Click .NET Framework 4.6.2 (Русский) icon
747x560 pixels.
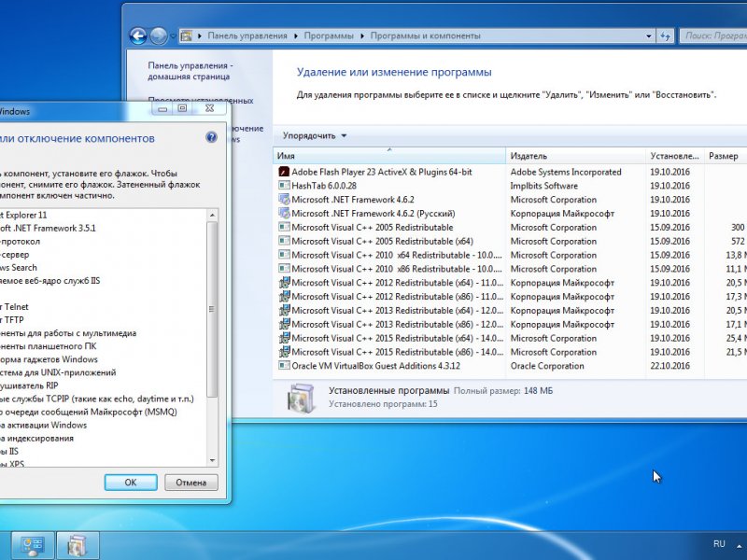click(284, 214)
